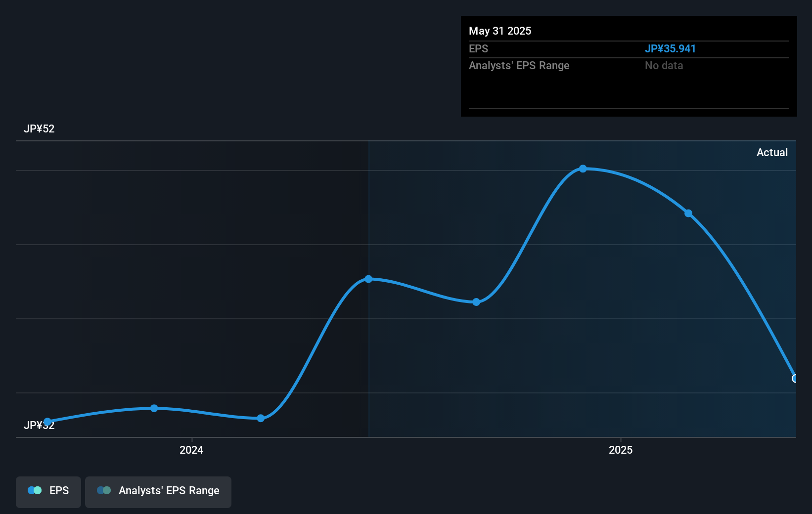Click the Actual region label
Viewport: 812px width, 514px height.
coord(772,153)
